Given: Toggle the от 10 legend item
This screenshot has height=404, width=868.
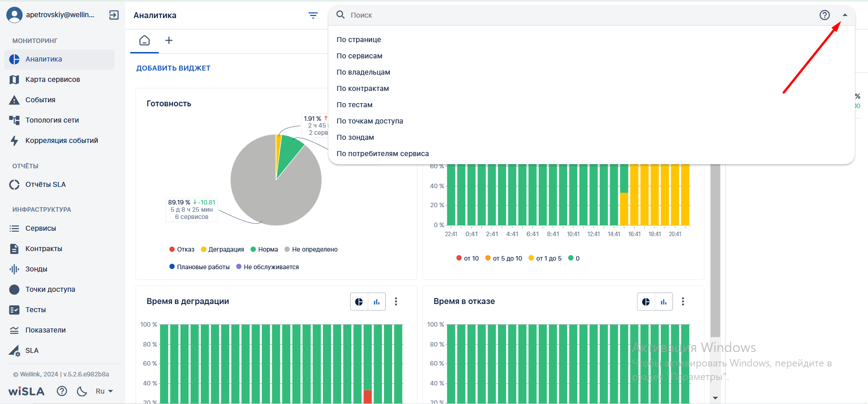Looking at the screenshot, I should click(x=468, y=259).
